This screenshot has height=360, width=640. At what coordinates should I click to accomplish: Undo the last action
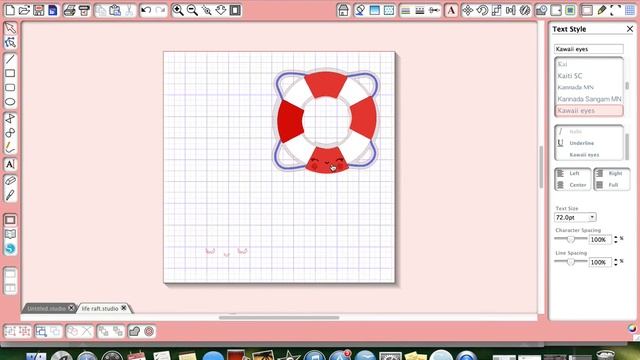[146, 10]
